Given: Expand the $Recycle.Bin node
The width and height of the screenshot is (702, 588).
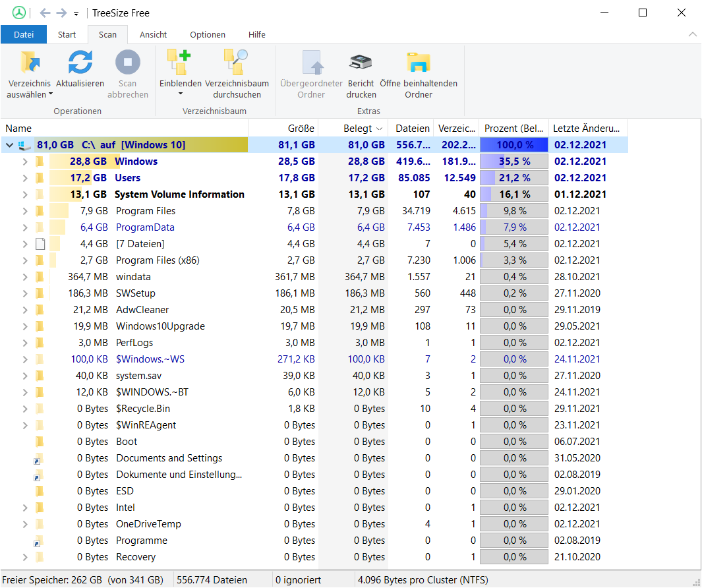Looking at the screenshot, I should click(x=25, y=409).
